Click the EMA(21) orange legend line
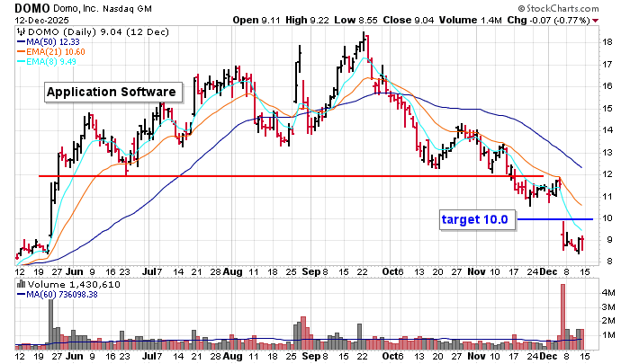Viewport: 630px width, 364px height. pos(19,50)
